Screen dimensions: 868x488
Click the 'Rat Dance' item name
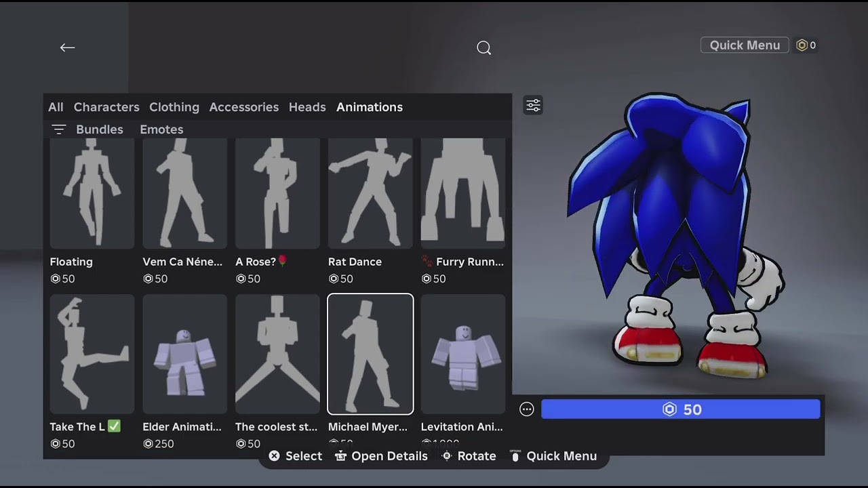click(355, 262)
